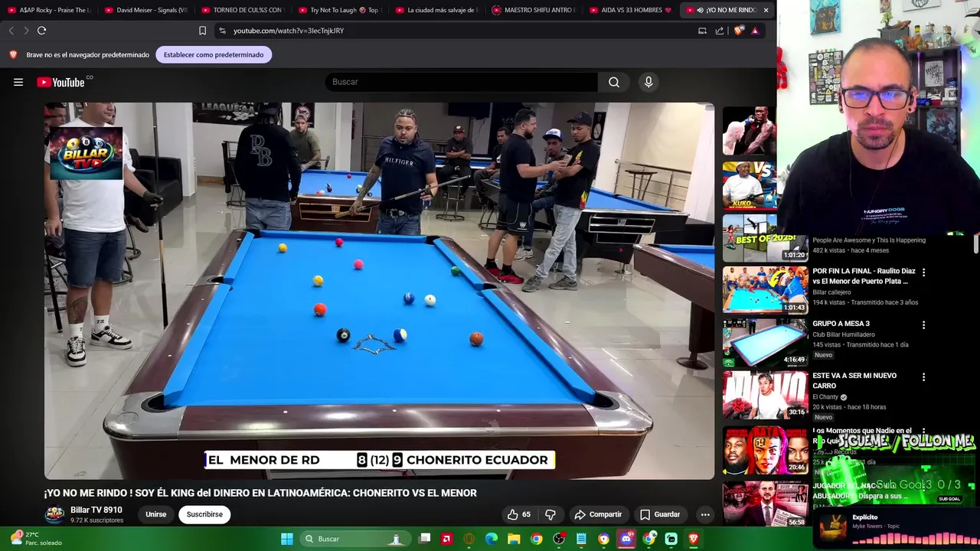Viewport: 980px width, 551px height.
Task: Like the video with the thumbs-up button
Action: coord(519,514)
